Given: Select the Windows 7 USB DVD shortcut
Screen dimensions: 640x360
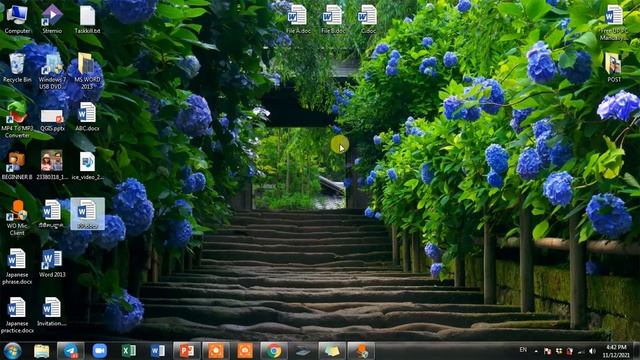Looking at the screenshot, I should point(52,71).
